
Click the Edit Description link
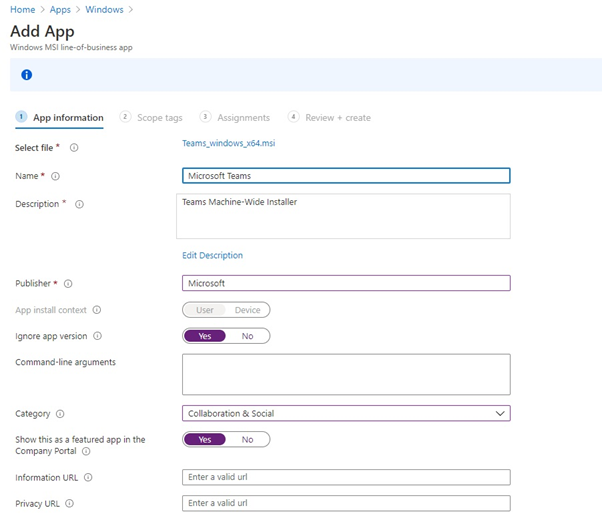click(x=212, y=255)
